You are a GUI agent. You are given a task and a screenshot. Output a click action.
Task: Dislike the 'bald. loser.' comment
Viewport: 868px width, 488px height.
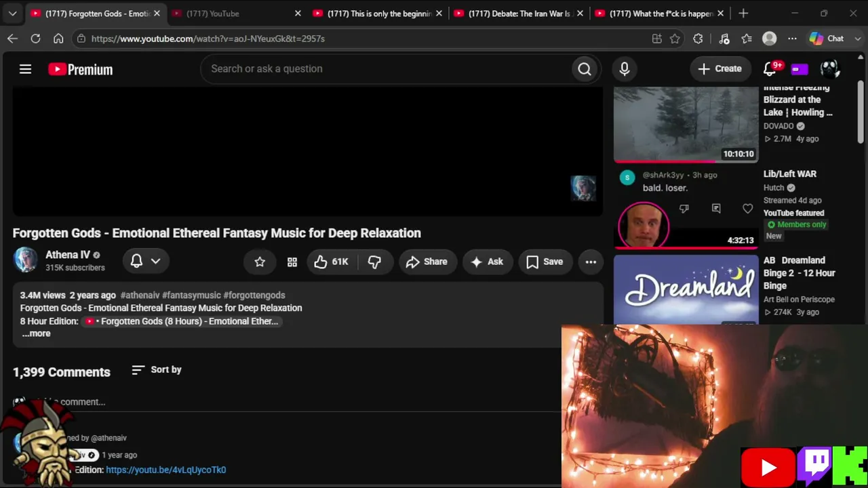tap(684, 209)
